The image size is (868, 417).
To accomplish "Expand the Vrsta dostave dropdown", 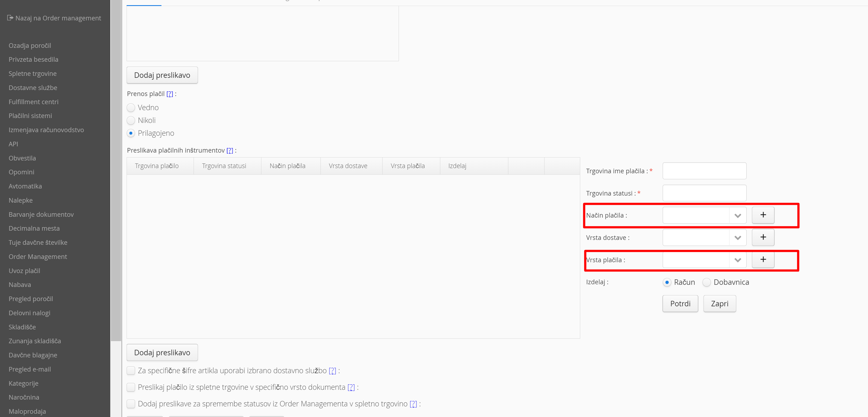I will (x=737, y=238).
